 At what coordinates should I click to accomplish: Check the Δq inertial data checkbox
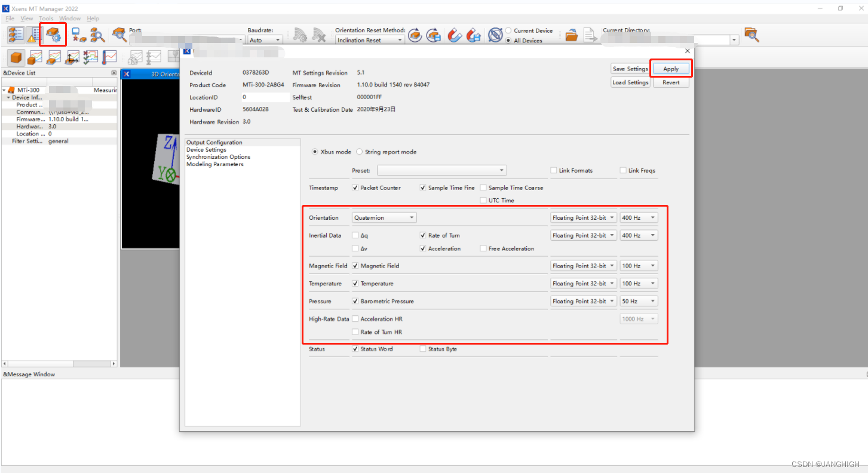(x=355, y=235)
